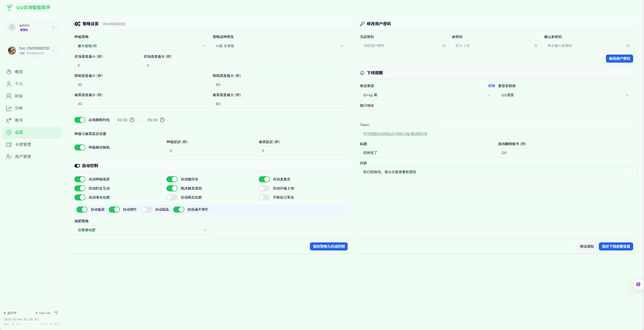Image resolution: width=644 pixels, height=330 pixels.
Task: Click the 官网 link
Action: 491,86
